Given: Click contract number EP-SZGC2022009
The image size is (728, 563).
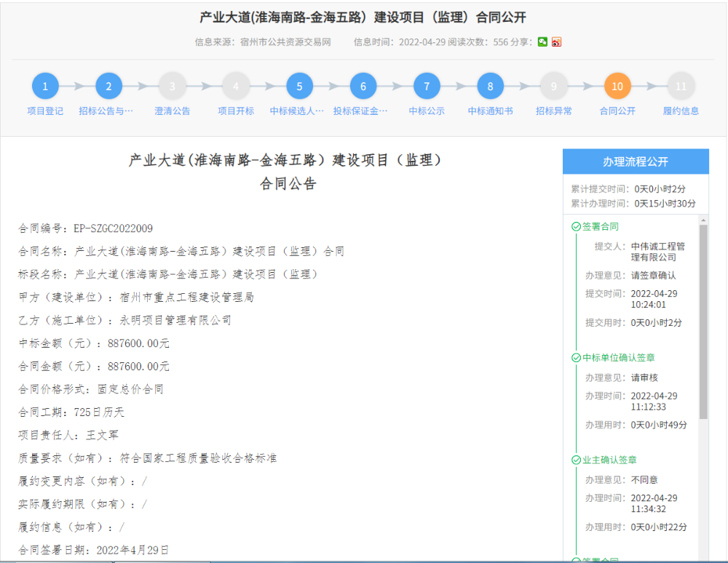Looking at the screenshot, I should [x=114, y=228].
